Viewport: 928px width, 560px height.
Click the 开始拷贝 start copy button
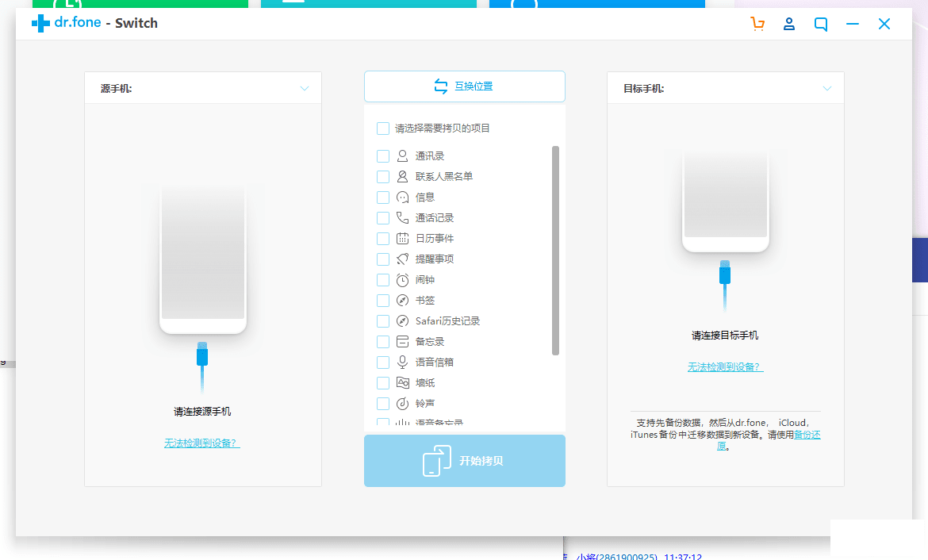point(465,461)
